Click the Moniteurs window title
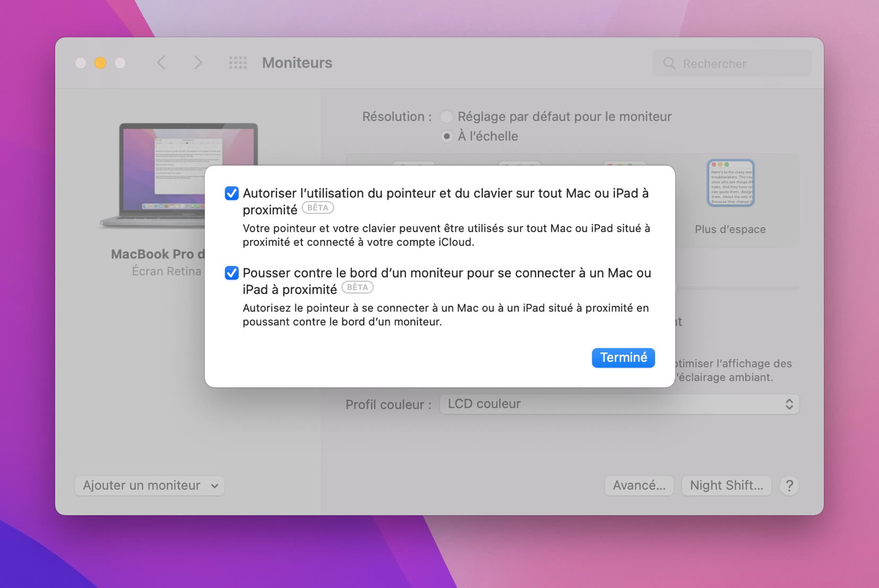Screen dimensions: 879x588 pos(297,63)
